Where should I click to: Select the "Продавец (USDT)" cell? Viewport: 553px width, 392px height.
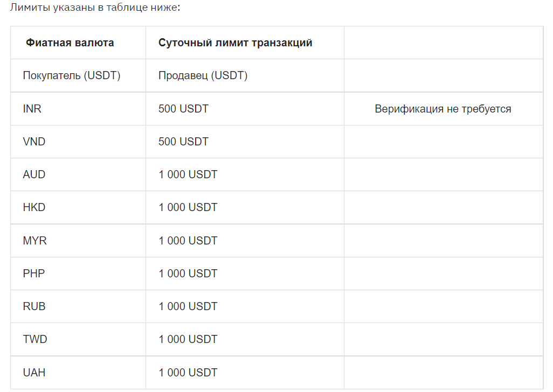click(203, 76)
